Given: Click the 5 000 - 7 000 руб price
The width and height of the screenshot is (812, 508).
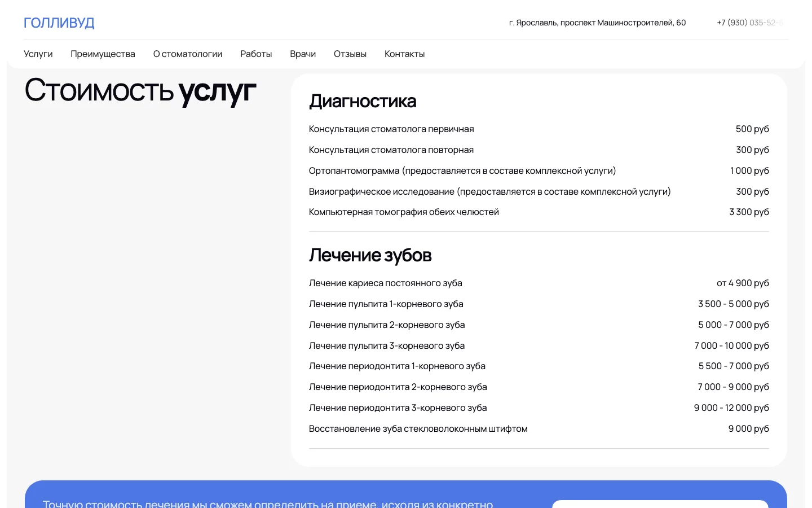Looking at the screenshot, I should 734,325.
